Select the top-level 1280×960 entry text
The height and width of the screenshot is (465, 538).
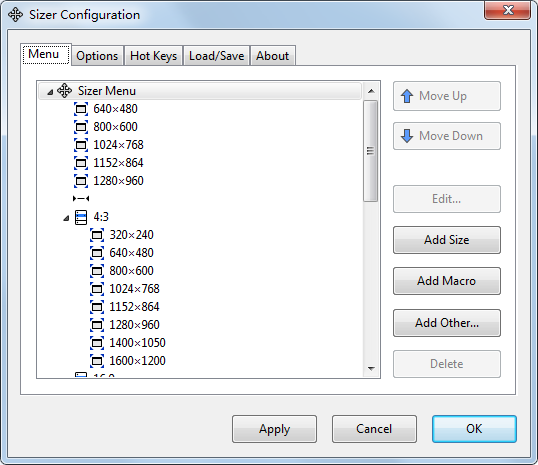click(x=118, y=181)
